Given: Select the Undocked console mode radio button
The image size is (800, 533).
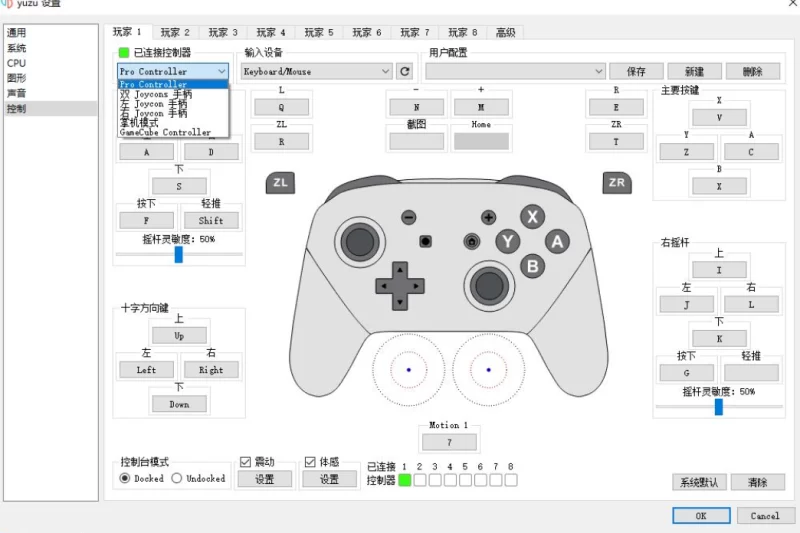Looking at the screenshot, I should click(x=176, y=478).
